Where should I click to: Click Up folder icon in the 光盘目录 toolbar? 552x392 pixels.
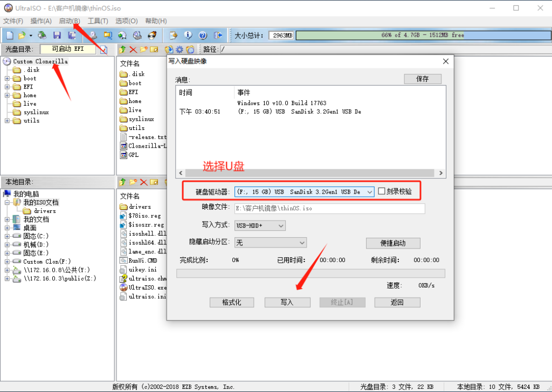[122, 49]
